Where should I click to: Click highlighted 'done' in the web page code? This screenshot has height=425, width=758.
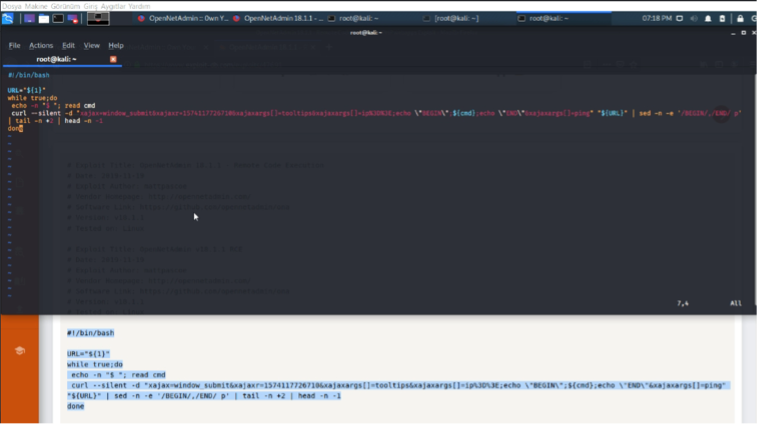tap(75, 406)
